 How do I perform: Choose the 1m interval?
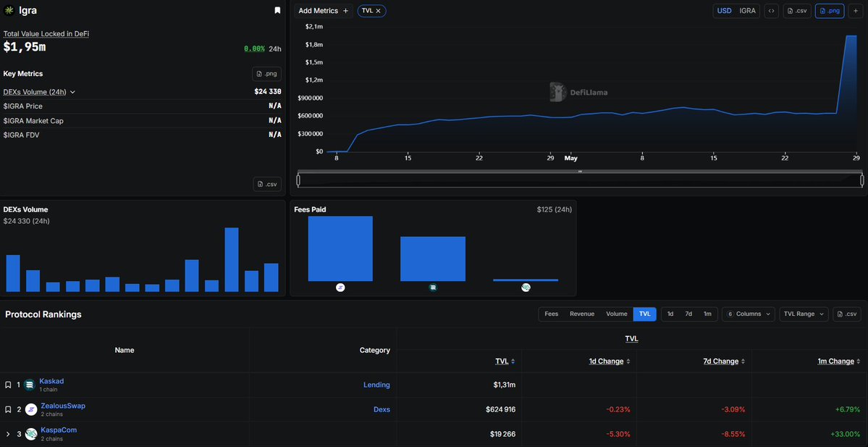[707, 314]
